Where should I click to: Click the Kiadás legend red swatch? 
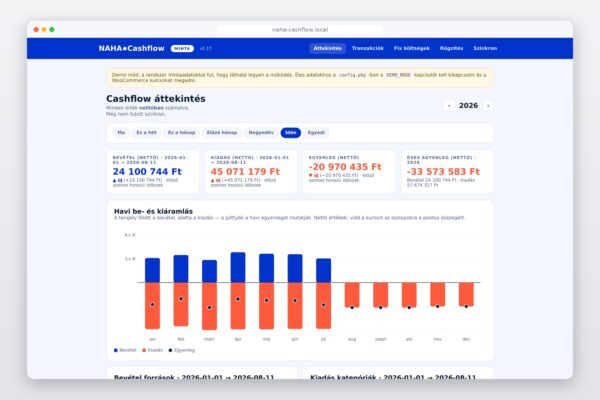[x=144, y=350]
